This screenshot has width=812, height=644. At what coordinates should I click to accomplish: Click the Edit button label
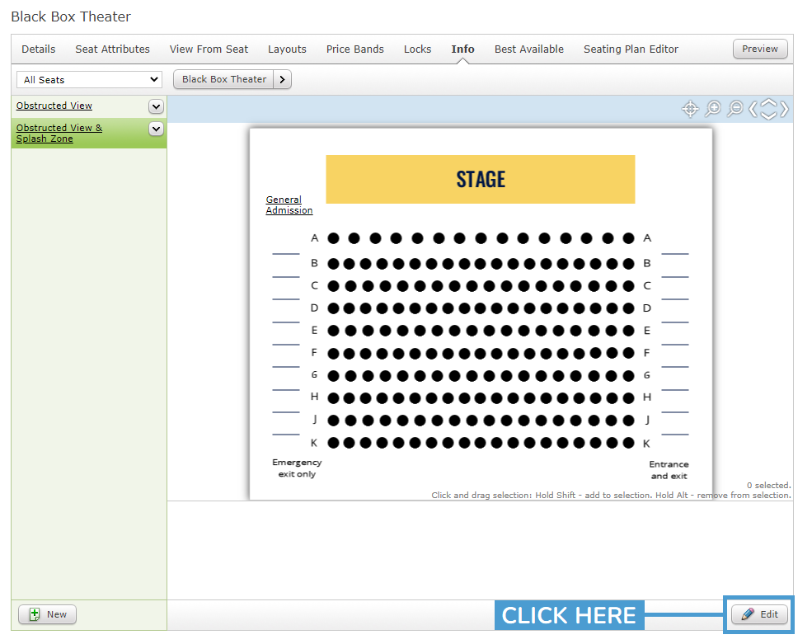click(x=769, y=614)
